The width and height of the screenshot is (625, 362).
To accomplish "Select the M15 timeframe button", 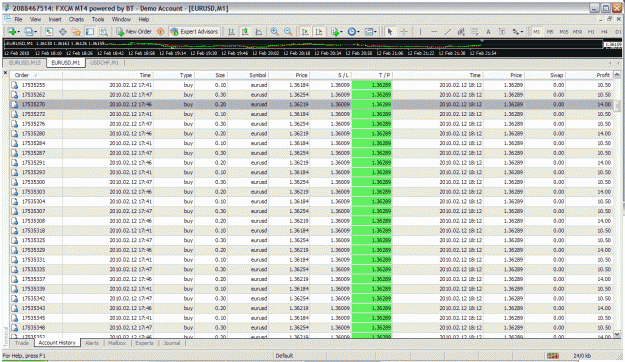I will tap(564, 31).
